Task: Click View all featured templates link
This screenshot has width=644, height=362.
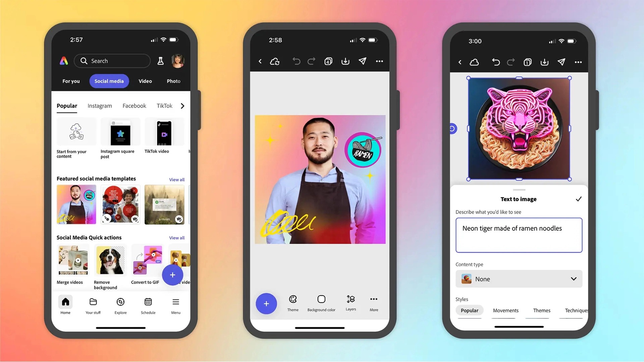Action: coord(176,179)
